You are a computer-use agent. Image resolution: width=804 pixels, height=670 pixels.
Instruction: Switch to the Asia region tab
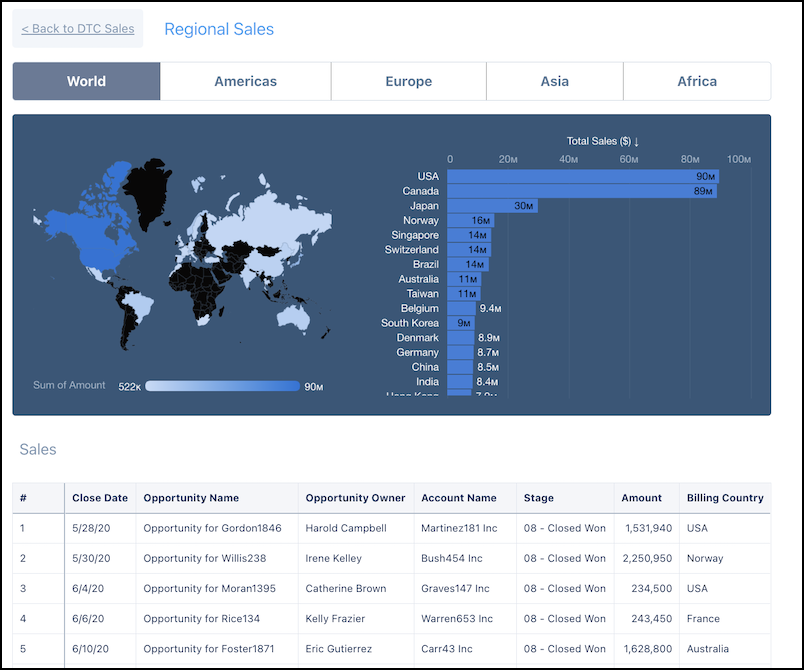[x=554, y=81]
